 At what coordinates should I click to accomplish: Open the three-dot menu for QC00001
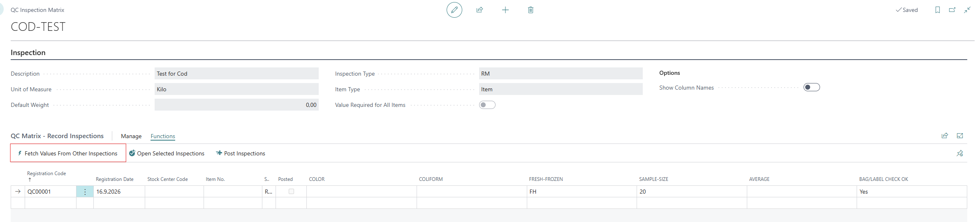[85, 192]
